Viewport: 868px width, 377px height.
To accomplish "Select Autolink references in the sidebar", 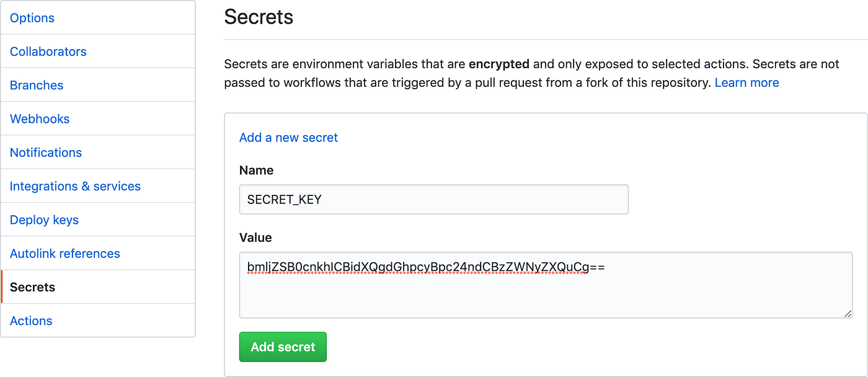I will click(x=65, y=254).
